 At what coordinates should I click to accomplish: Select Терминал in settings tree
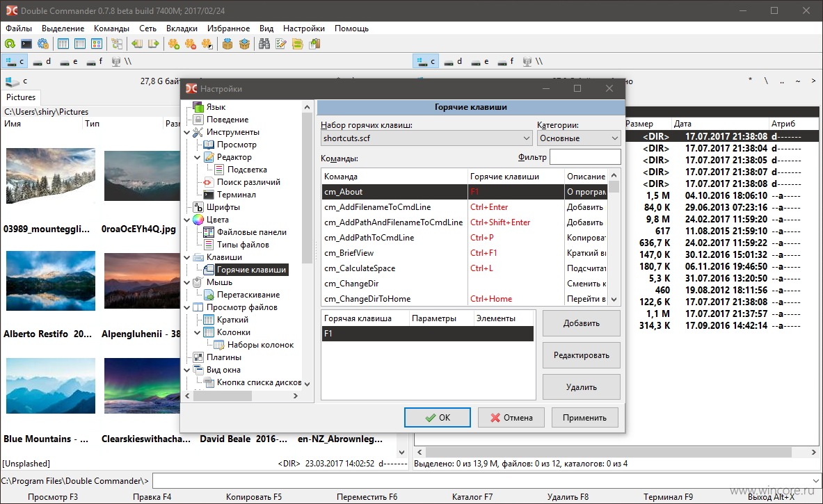tap(237, 195)
